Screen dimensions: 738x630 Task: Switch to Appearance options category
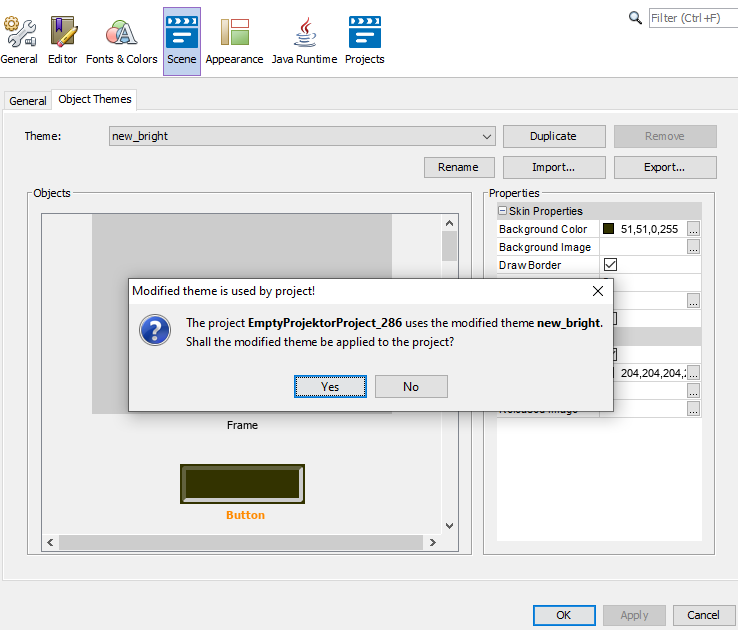coord(234,40)
